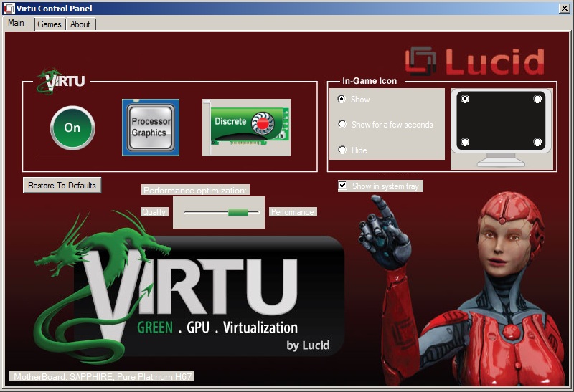The width and height of the screenshot is (574, 392).
Task: Open the About tab
Action: pyautogui.click(x=80, y=24)
